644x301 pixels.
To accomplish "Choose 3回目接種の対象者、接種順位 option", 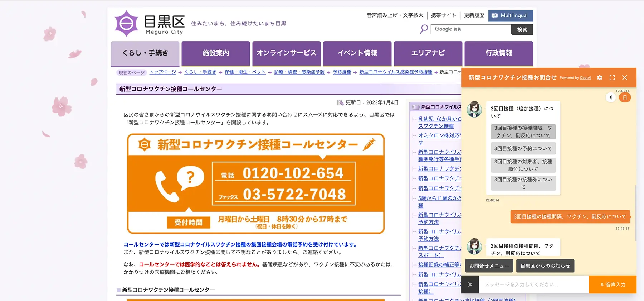I will (523, 165).
